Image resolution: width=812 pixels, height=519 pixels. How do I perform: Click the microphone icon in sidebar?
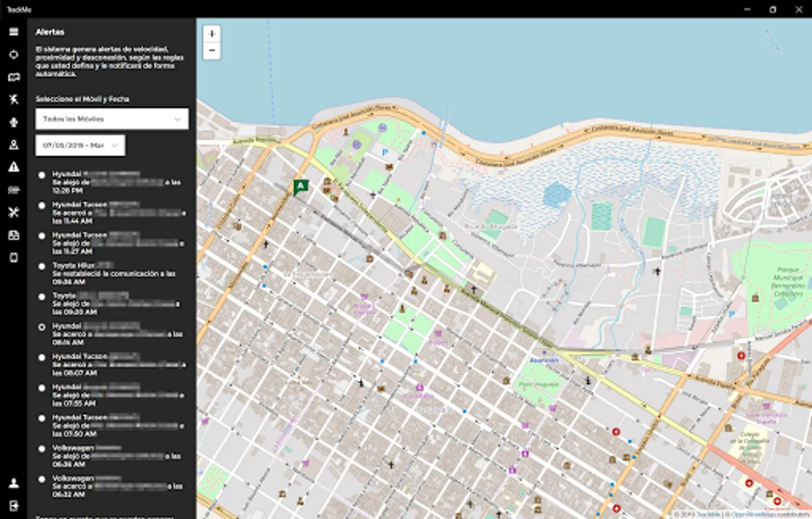pyautogui.click(x=14, y=122)
